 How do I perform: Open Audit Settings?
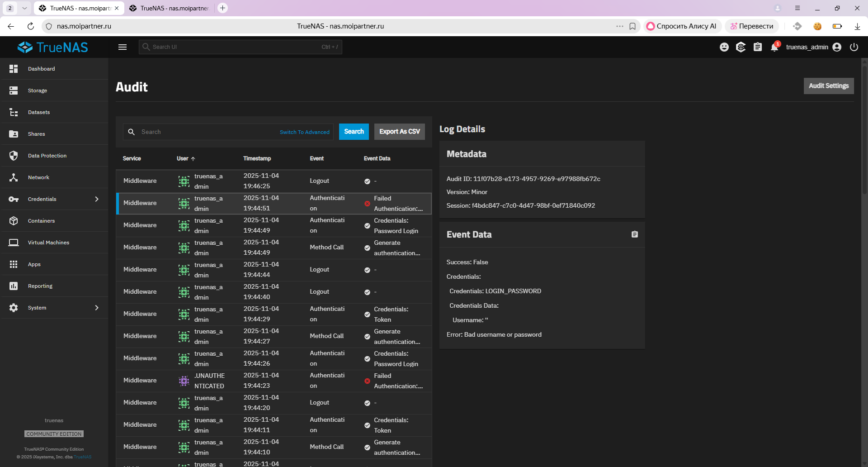point(828,86)
